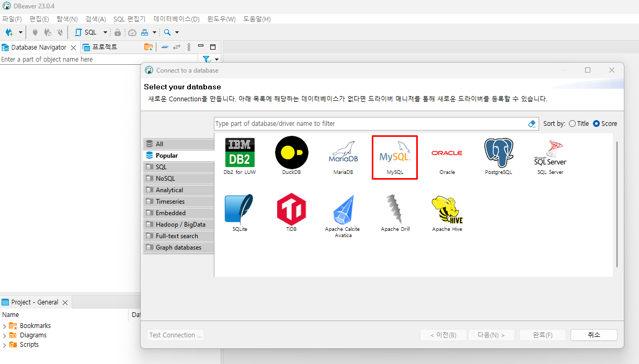Click the transaction lock toolbar icon

(x=118, y=32)
